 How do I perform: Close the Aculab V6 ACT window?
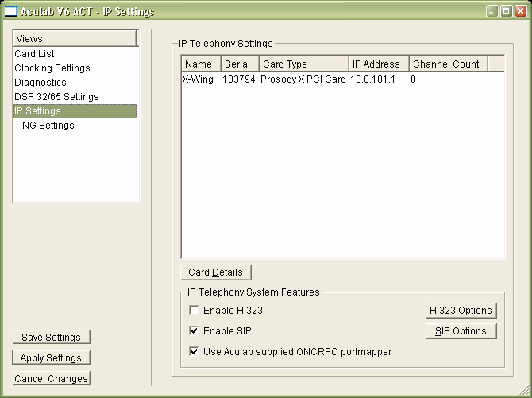click(520, 11)
